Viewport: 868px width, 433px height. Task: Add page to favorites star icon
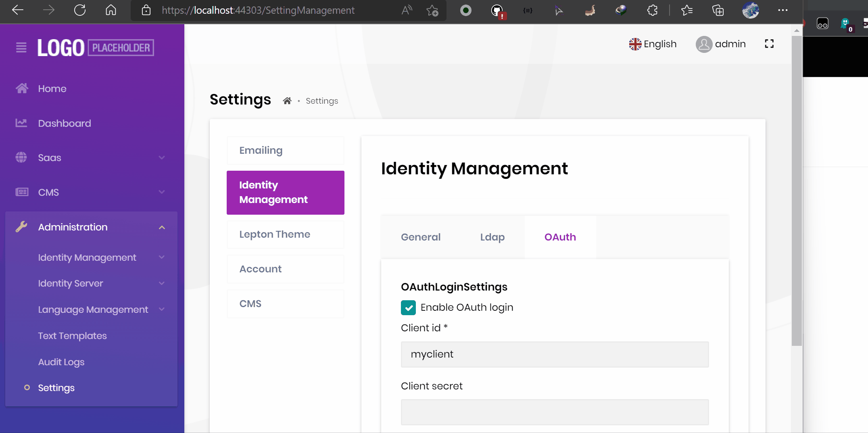pos(432,10)
